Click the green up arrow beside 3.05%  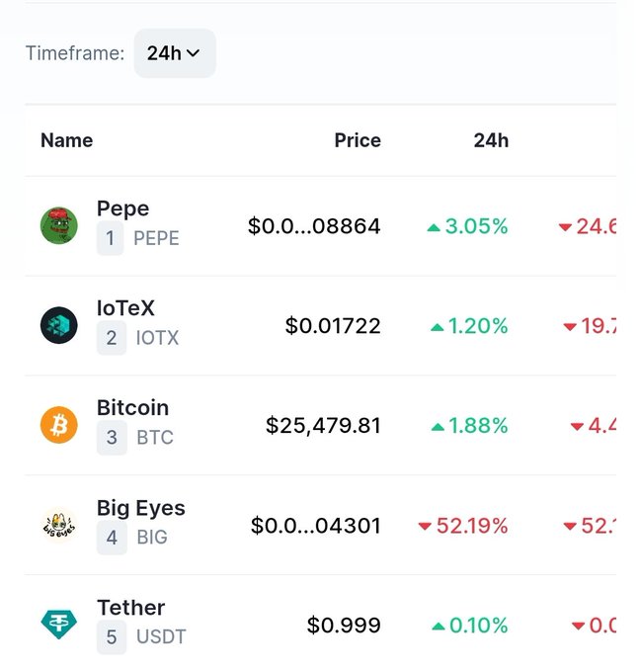click(x=434, y=227)
